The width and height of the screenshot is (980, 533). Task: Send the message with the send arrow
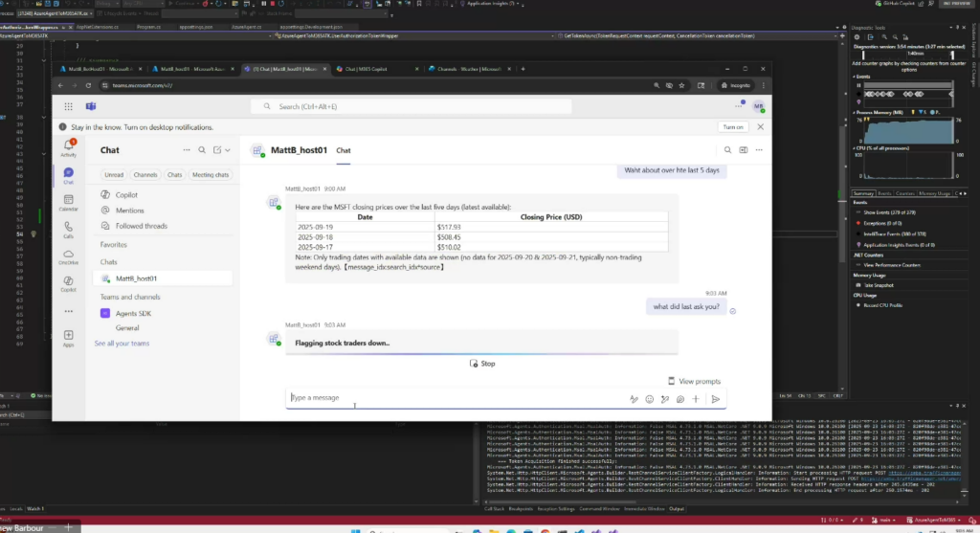(x=716, y=399)
